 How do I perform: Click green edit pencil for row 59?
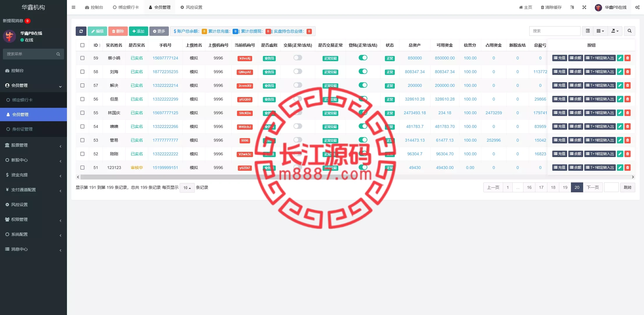tap(620, 58)
